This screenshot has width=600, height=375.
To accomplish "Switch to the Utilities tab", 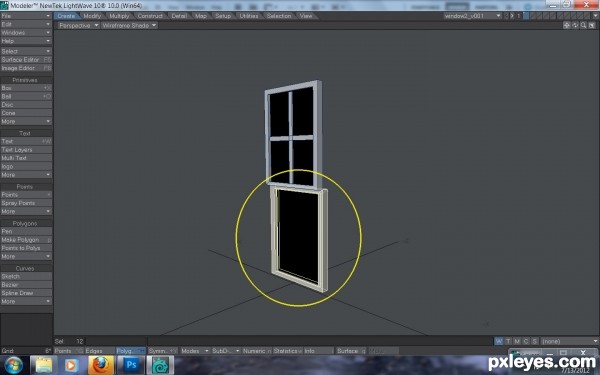I will pyautogui.click(x=249, y=16).
